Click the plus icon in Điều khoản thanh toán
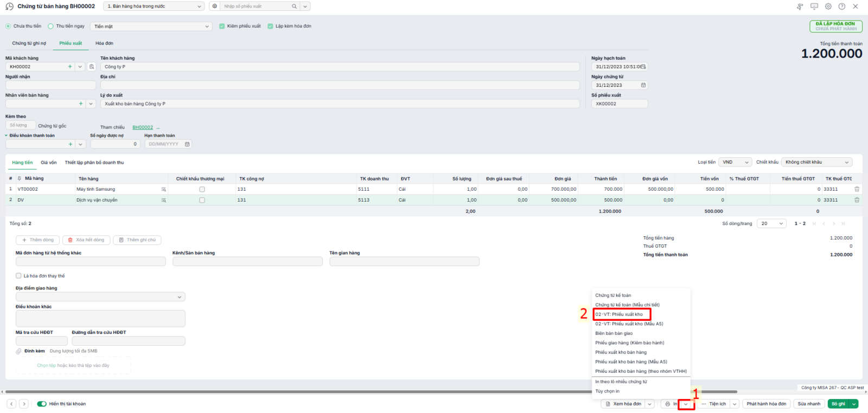This screenshot has height=413, width=868. 71,144
